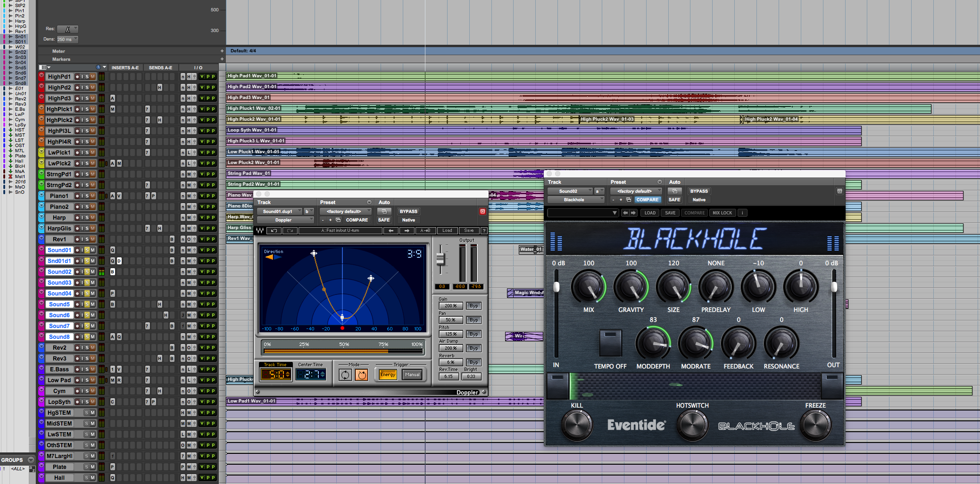
Task: Open Doppler factory default preset dropdown
Action: tap(346, 212)
